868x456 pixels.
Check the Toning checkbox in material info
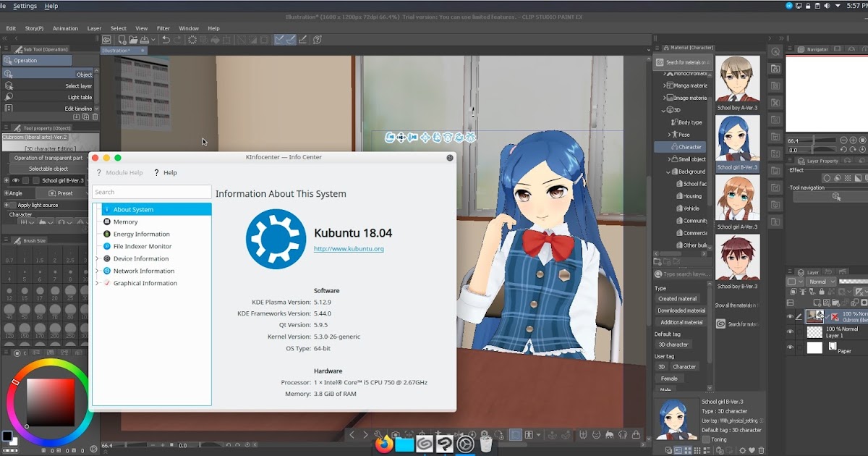point(706,439)
